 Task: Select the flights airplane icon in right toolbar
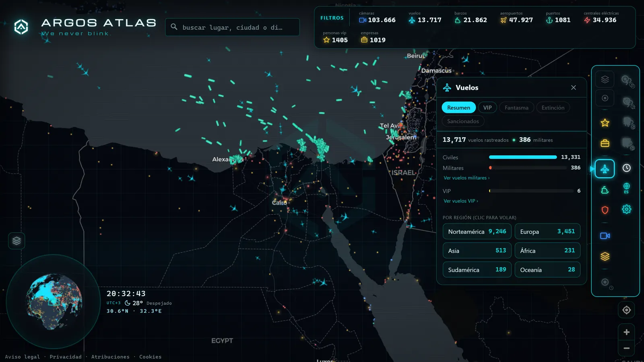click(x=605, y=169)
